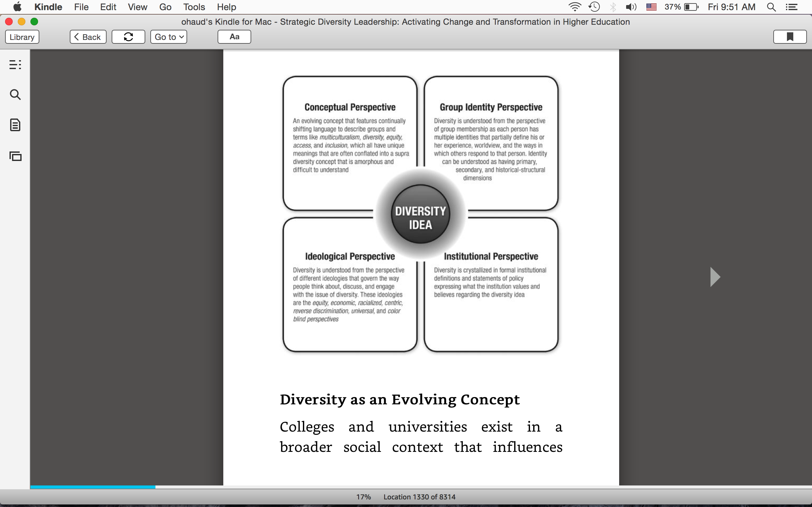
Task: Click the sync refresh icon button
Action: pos(128,37)
